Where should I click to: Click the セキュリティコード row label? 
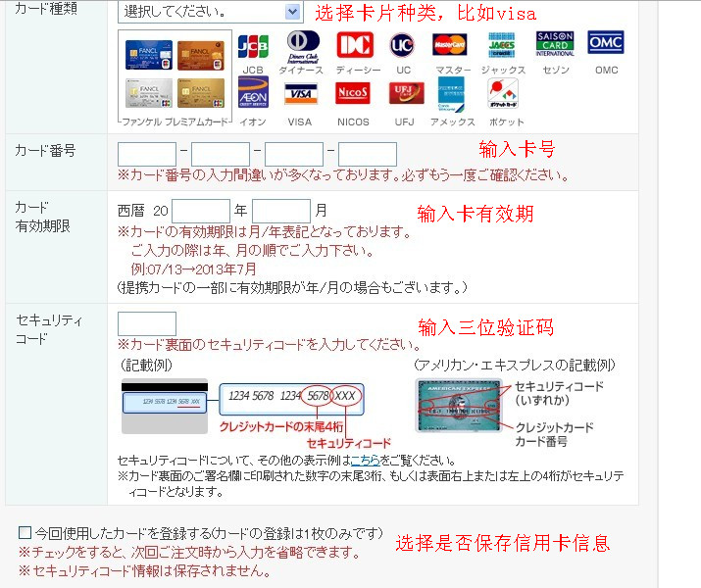coord(49,329)
